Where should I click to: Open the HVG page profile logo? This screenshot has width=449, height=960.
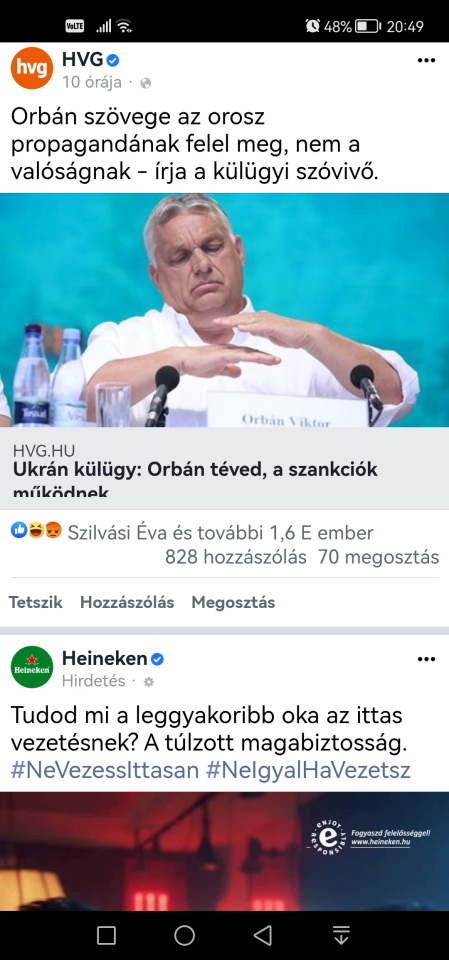coord(32,68)
